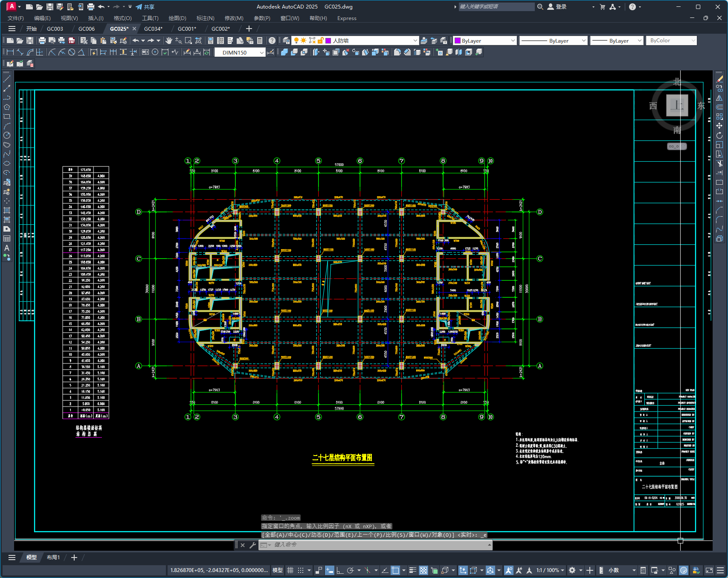This screenshot has height=578, width=728.
Task: Toggle annotation visibility in status bar
Action: pyautogui.click(x=509, y=570)
